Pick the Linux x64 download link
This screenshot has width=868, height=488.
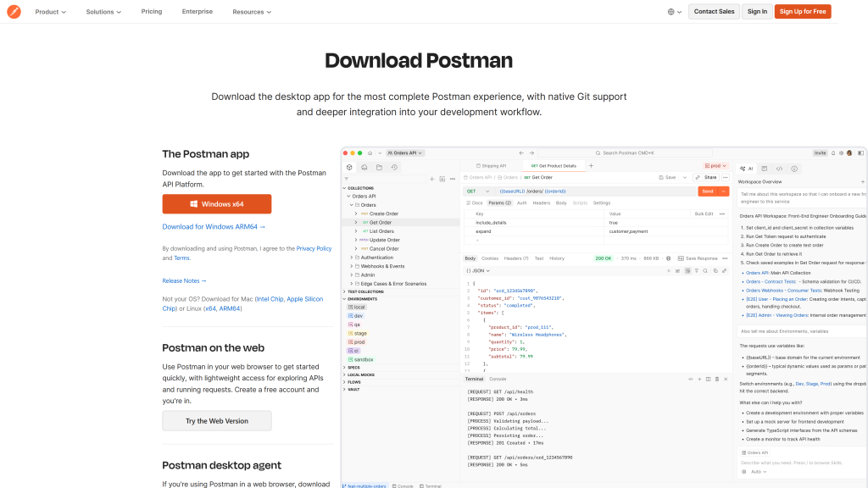(210, 308)
